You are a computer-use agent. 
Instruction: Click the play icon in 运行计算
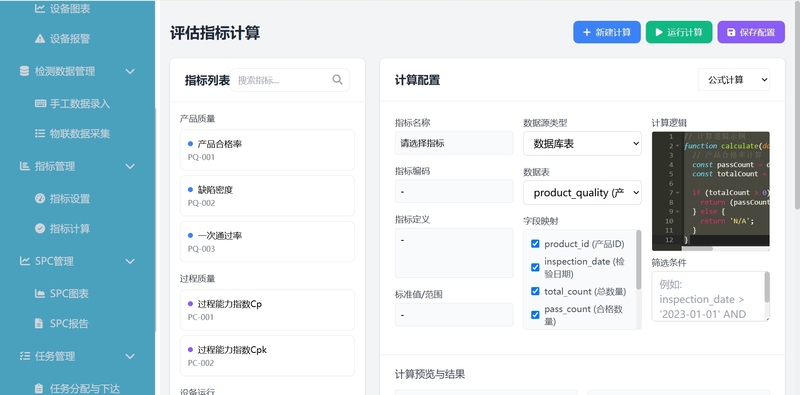click(x=659, y=32)
